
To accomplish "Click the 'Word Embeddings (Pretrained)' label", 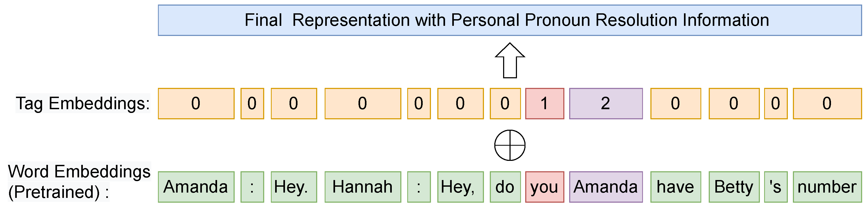I will pos(79,182).
